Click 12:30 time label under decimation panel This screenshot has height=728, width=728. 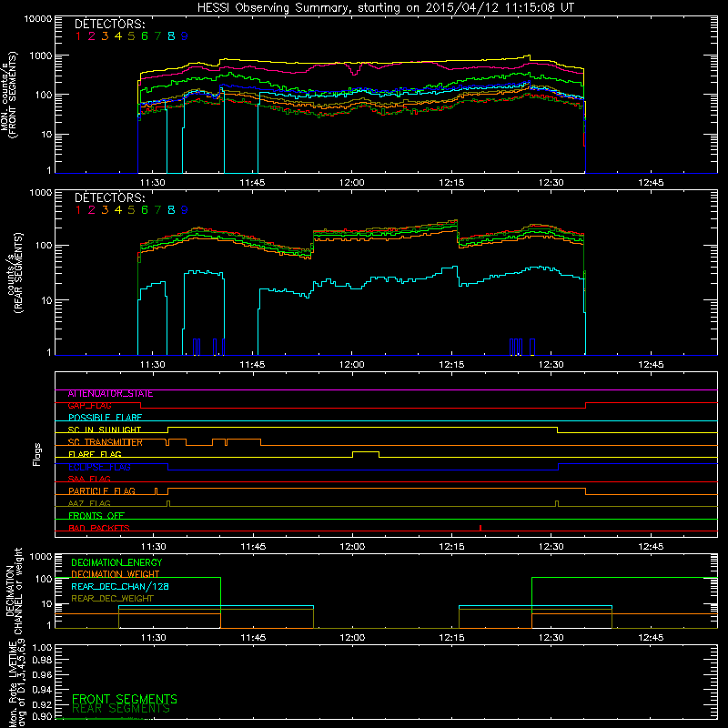551,638
